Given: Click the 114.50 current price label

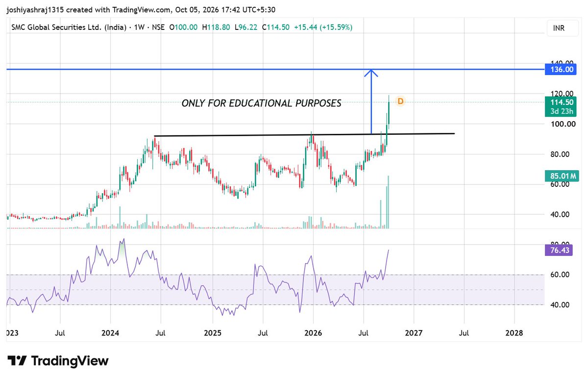Looking at the screenshot, I should click(x=561, y=102).
